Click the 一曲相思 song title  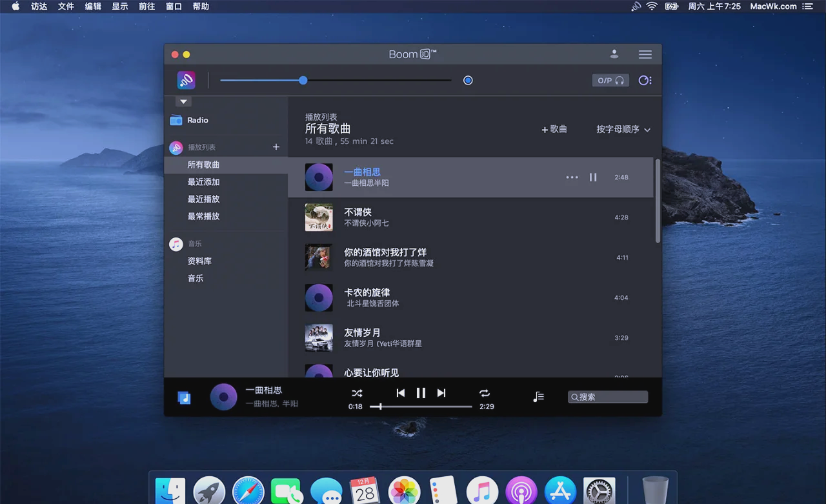(362, 172)
